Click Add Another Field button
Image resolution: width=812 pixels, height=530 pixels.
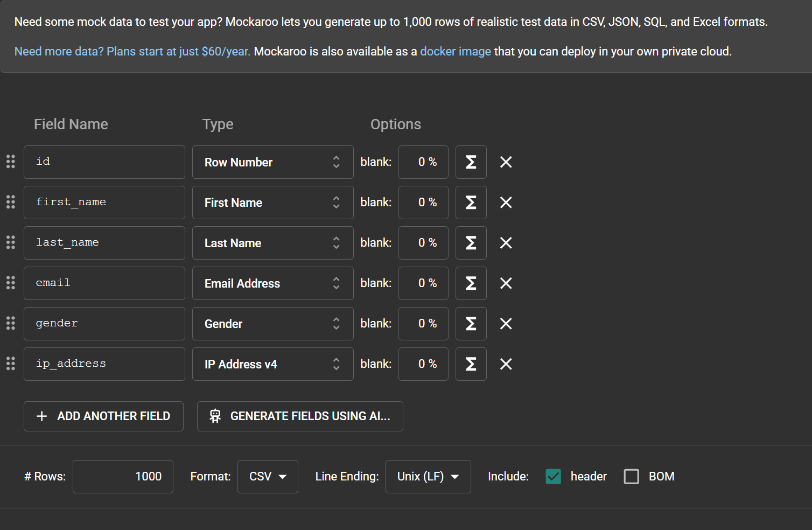(103, 416)
